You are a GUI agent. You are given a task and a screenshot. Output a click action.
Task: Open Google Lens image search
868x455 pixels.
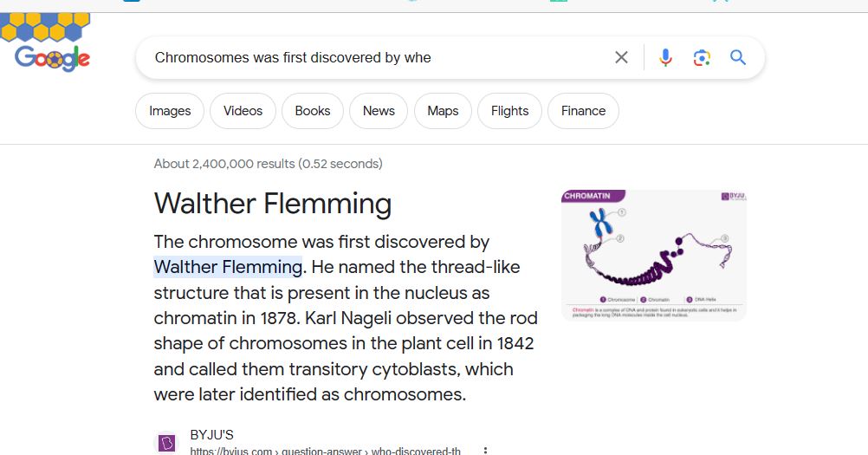(702, 57)
